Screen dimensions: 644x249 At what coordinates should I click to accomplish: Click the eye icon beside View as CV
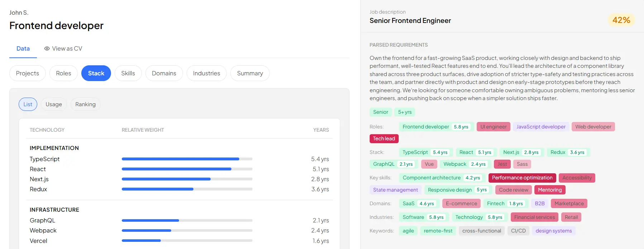pos(47,48)
